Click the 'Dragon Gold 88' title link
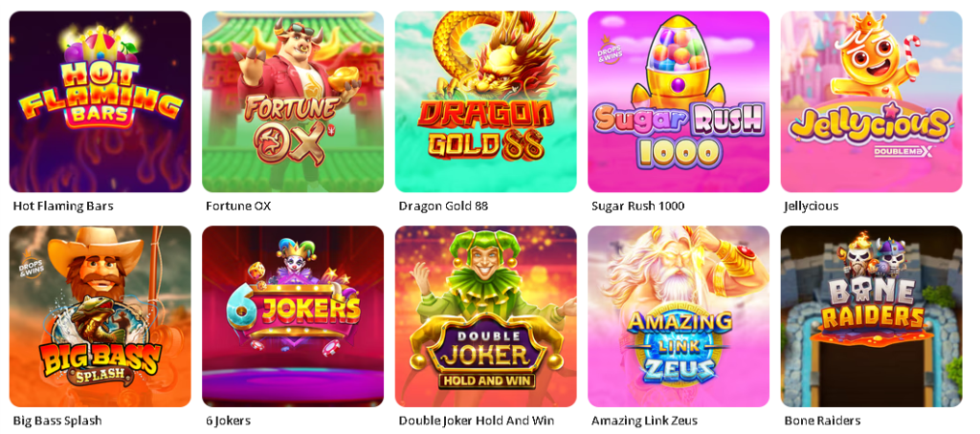This screenshot has height=434, width=980. click(x=443, y=206)
